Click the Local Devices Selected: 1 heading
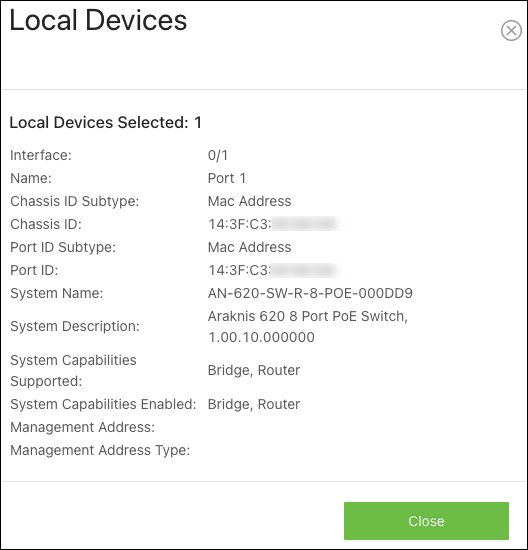Viewport: 528px width, 550px height. [106, 122]
